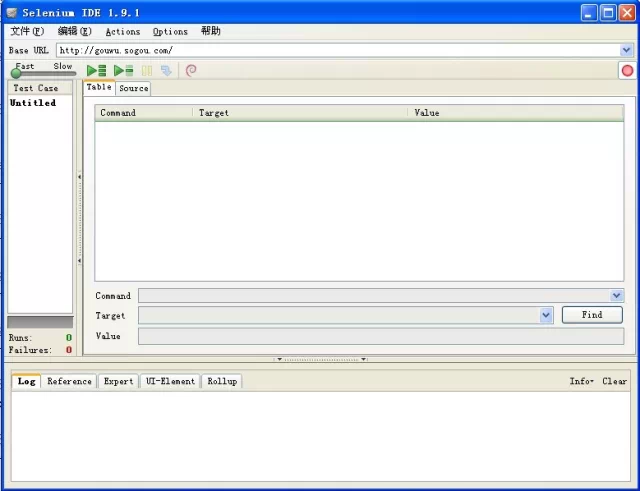Click the Pause/Resume toolbar icon
Screen dimensions: 640x491
coord(147,71)
